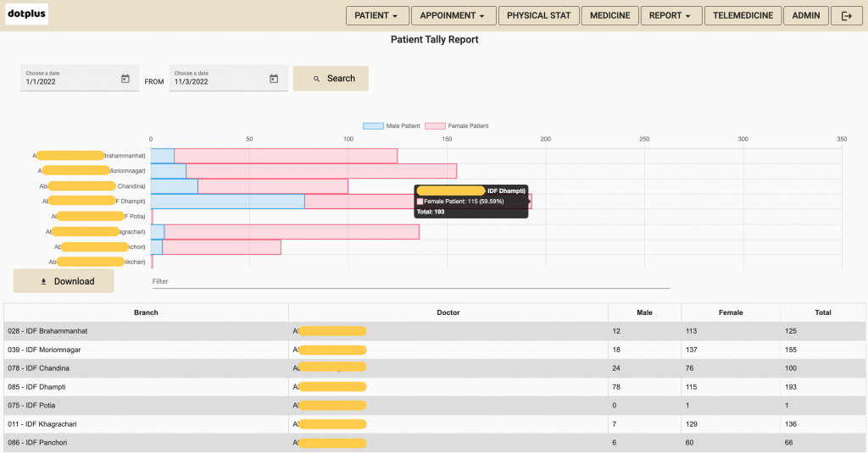Screen dimensions: 868x453
Task: Open the start date calendar picker icon
Action: 125,79
